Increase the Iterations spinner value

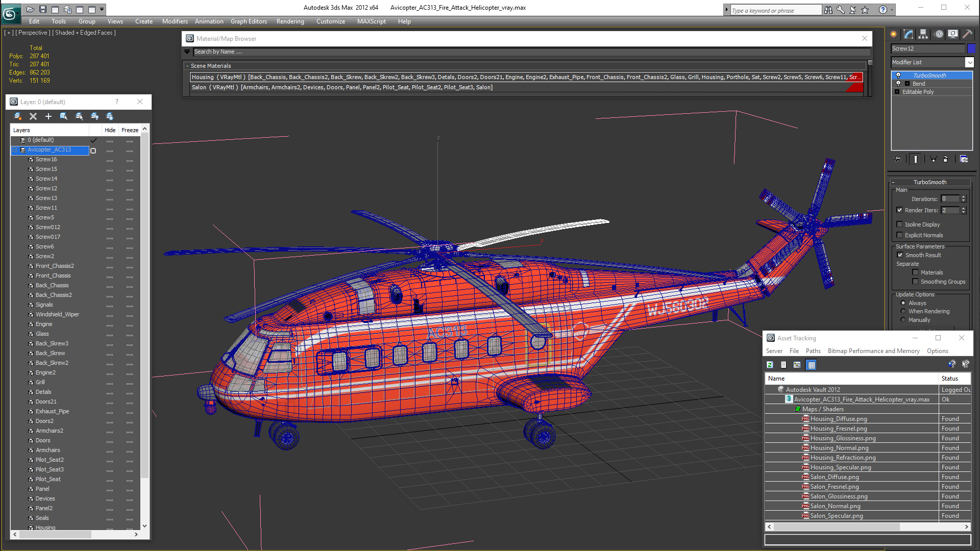tap(964, 197)
